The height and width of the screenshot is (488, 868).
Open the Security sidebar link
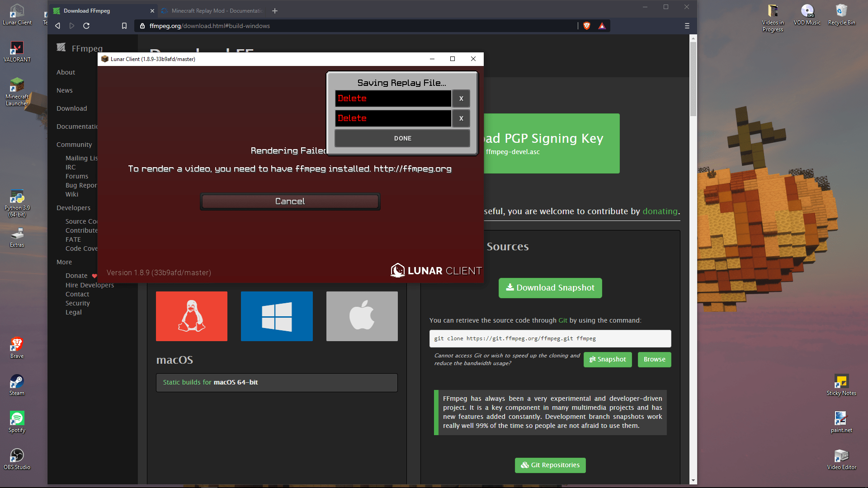pyautogui.click(x=78, y=303)
